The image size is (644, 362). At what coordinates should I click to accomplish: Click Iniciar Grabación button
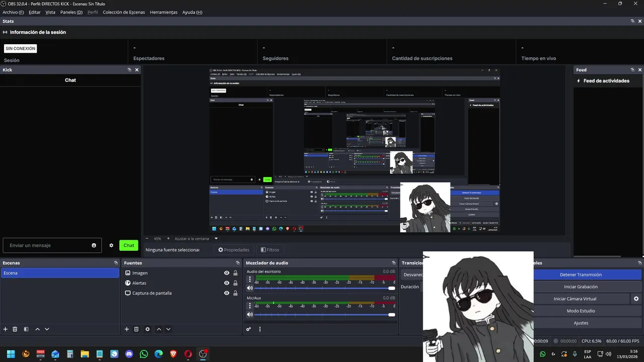coord(581,287)
